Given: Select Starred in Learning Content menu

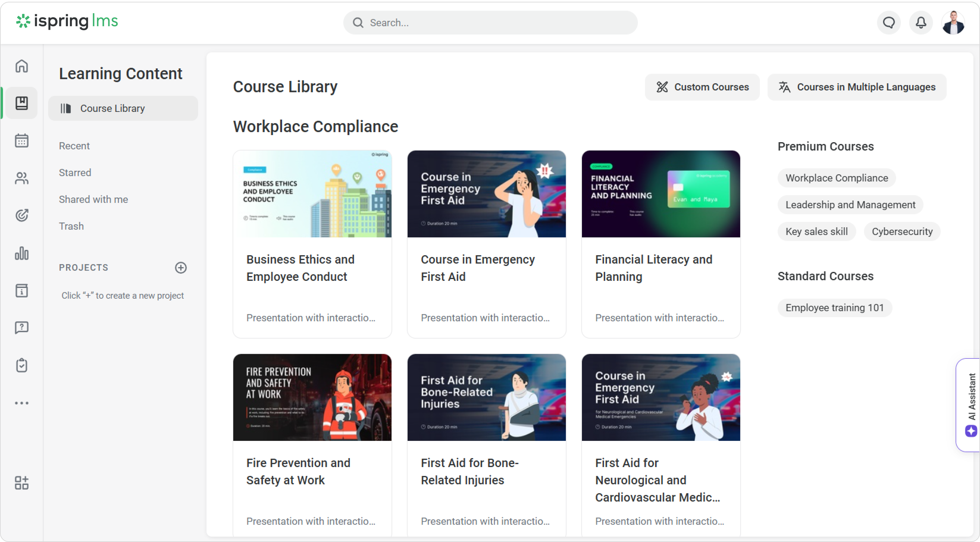Looking at the screenshot, I should click(x=75, y=173).
